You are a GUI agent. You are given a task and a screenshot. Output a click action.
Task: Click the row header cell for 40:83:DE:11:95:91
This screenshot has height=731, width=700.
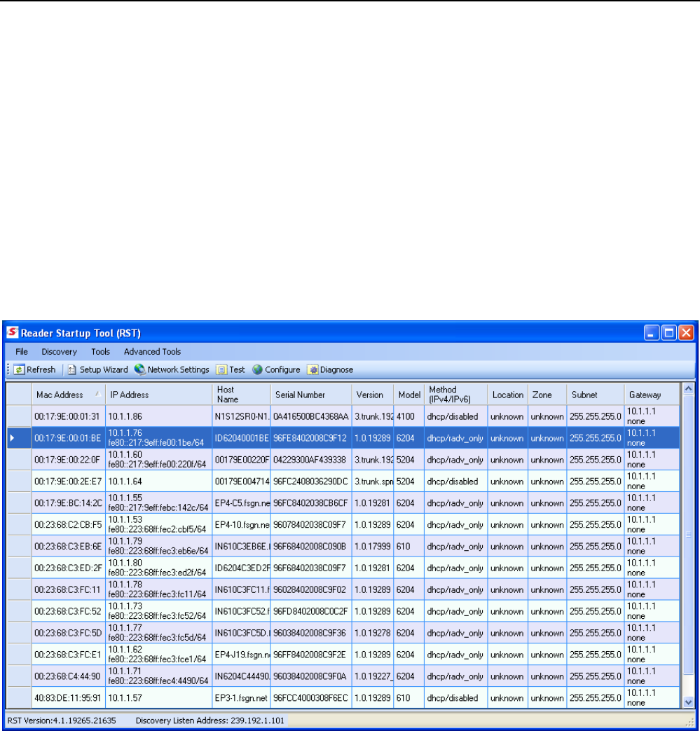pos(19,698)
